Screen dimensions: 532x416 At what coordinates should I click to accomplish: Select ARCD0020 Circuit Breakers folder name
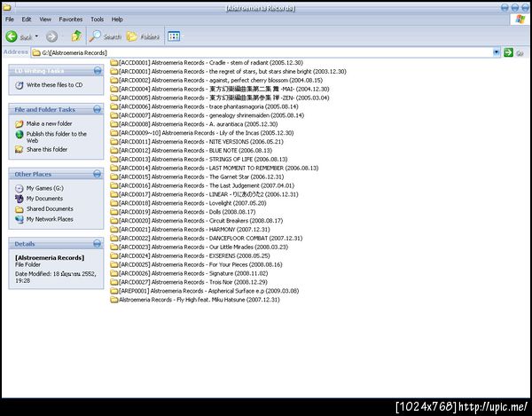point(201,221)
